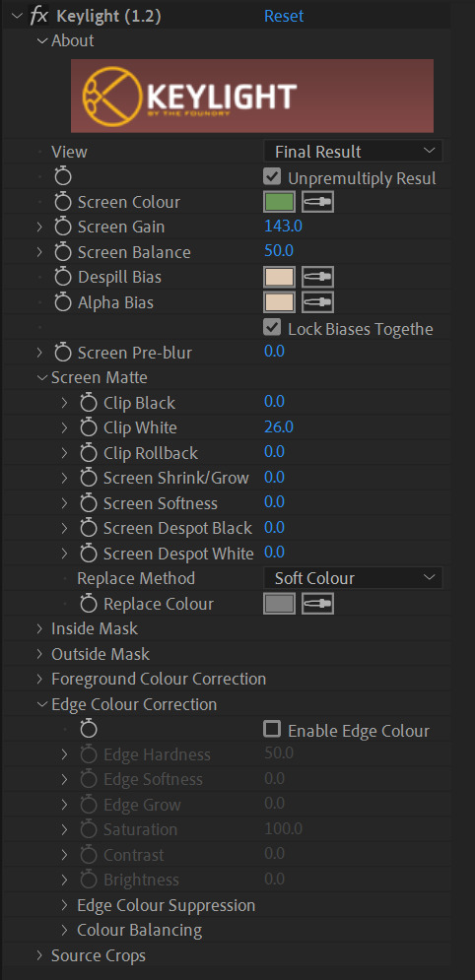This screenshot has width=475, height=980.
Task: Click the Screen Gain value 143.0
Action: pyautogui.click(x=283, y=227)
